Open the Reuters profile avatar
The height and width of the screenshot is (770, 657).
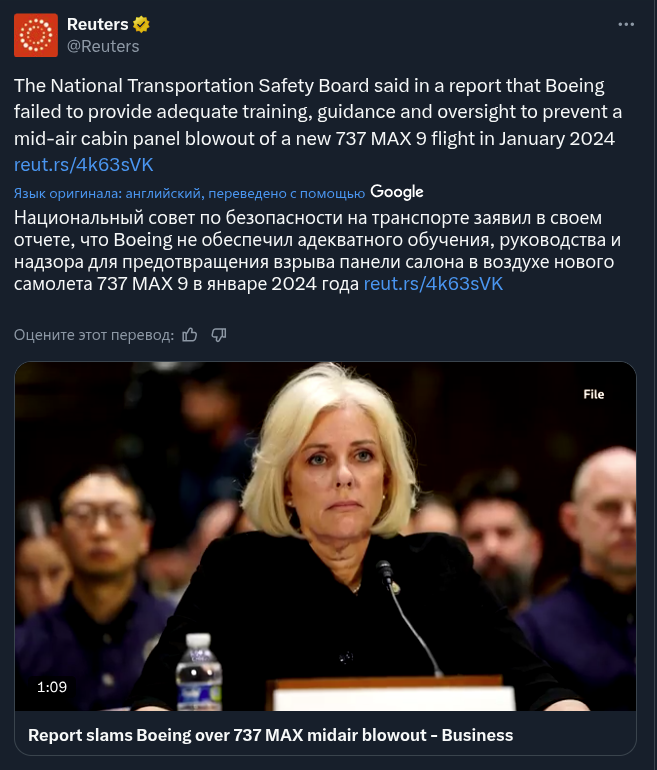(x=36, y=35)
